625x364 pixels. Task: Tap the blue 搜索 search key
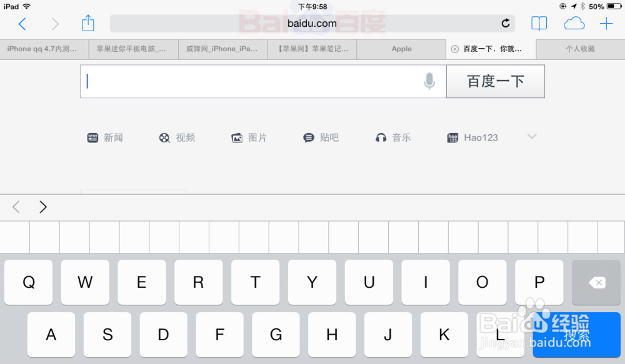pyautogui.click(x=576, y=335)
